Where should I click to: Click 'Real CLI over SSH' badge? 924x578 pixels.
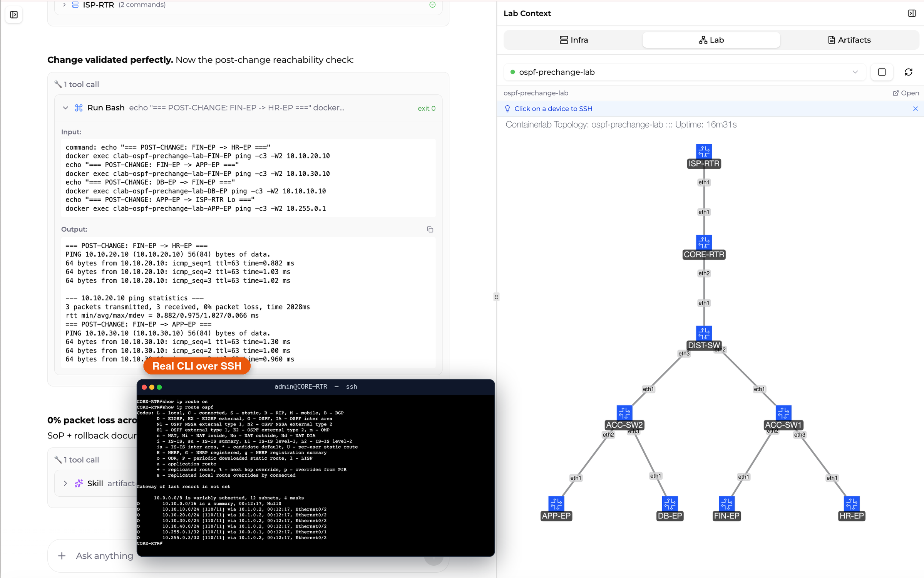pyautogui.click(x=197, y=366)
